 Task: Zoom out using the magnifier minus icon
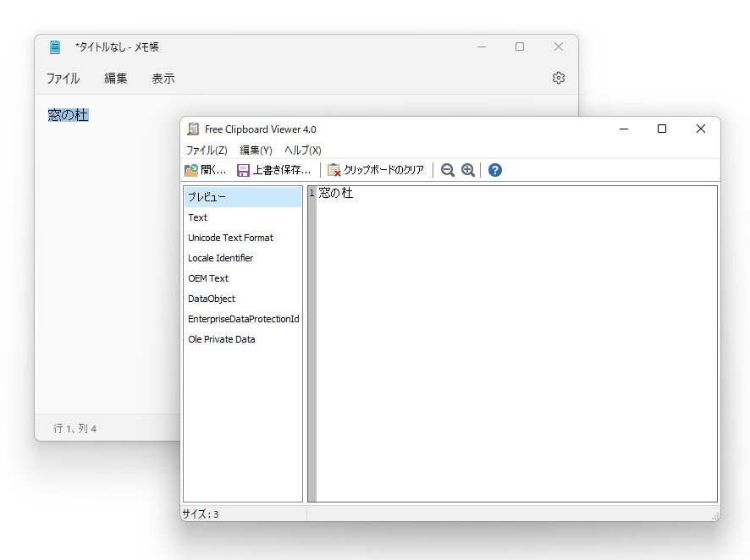pyautogui.click(x=448, y=170)
